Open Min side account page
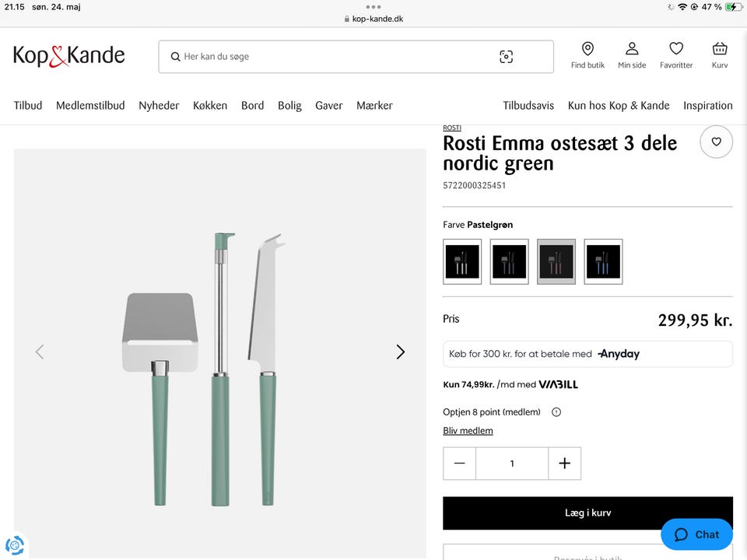747x560 pixels. pyautogui.click(x=632, y=55)
